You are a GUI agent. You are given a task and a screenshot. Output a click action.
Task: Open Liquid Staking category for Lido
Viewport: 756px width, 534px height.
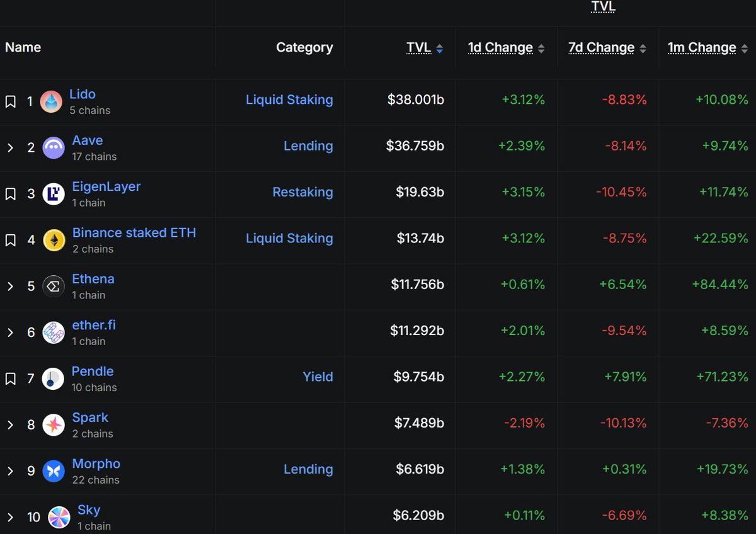click(x=289, y=100)
